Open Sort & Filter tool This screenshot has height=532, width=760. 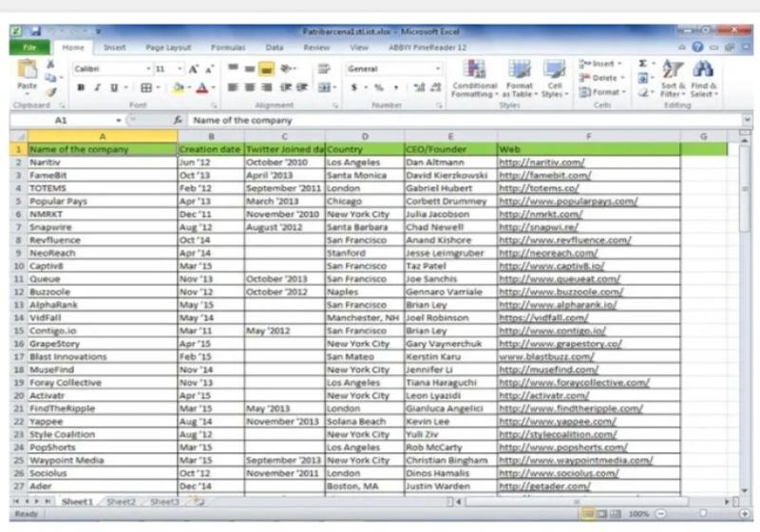[672, 78]
